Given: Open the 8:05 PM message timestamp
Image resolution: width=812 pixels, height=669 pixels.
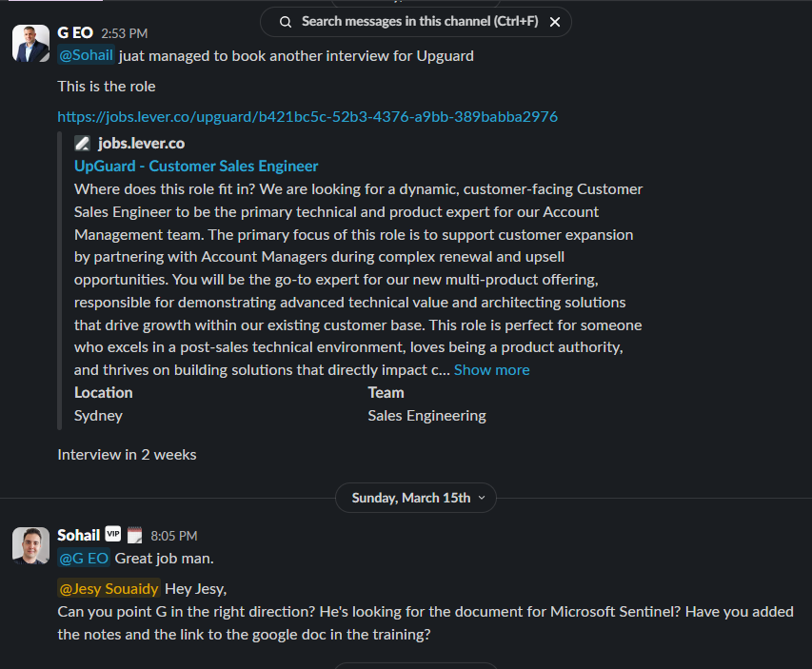Looking at the screenshot, I should (x=174, y=536).
